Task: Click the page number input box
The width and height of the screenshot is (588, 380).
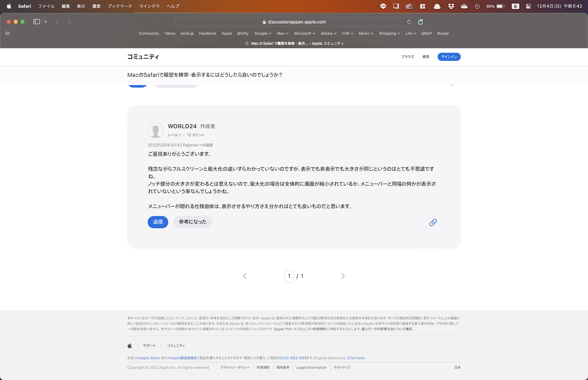Action: point(289,276)
